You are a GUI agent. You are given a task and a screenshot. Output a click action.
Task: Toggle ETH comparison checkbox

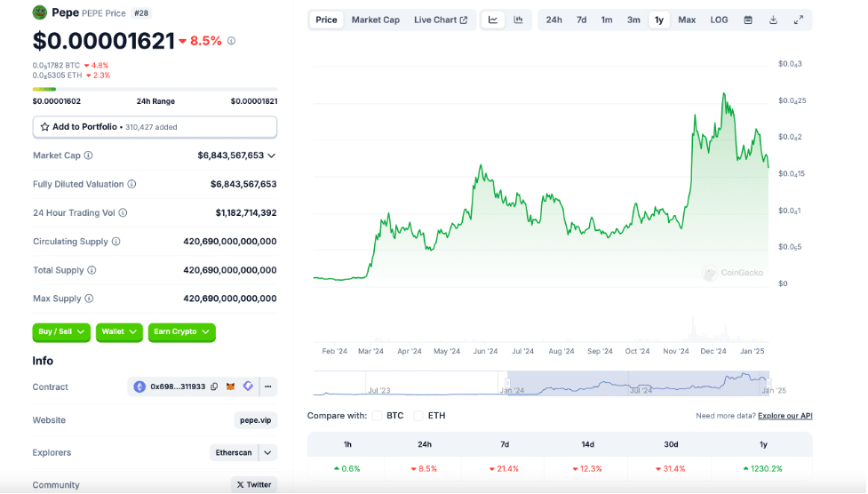pos(418,415)
